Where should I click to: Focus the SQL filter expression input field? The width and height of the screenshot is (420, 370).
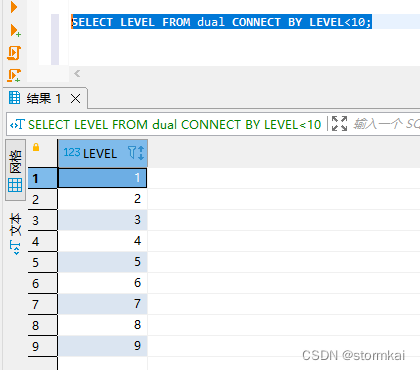386,124
